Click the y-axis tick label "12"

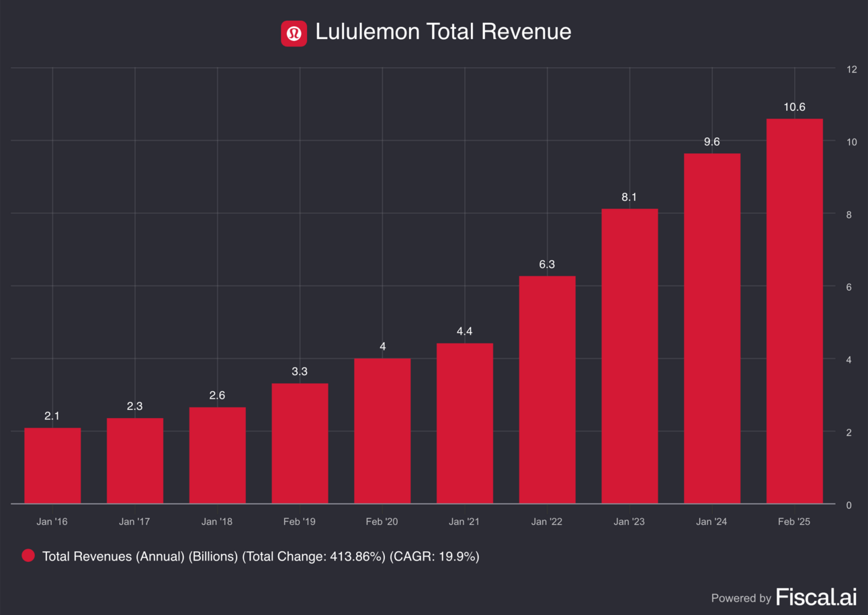pyautogui.click(x=852, y=70)
